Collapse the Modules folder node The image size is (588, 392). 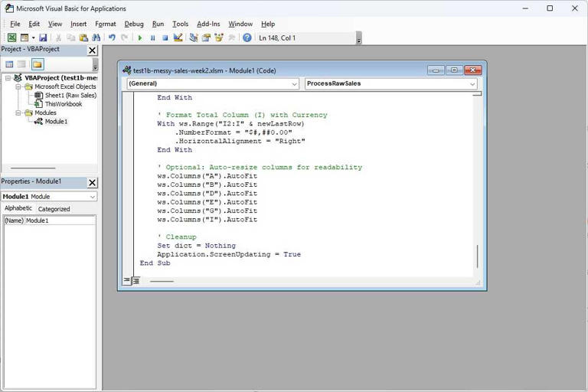coord(18,113)
